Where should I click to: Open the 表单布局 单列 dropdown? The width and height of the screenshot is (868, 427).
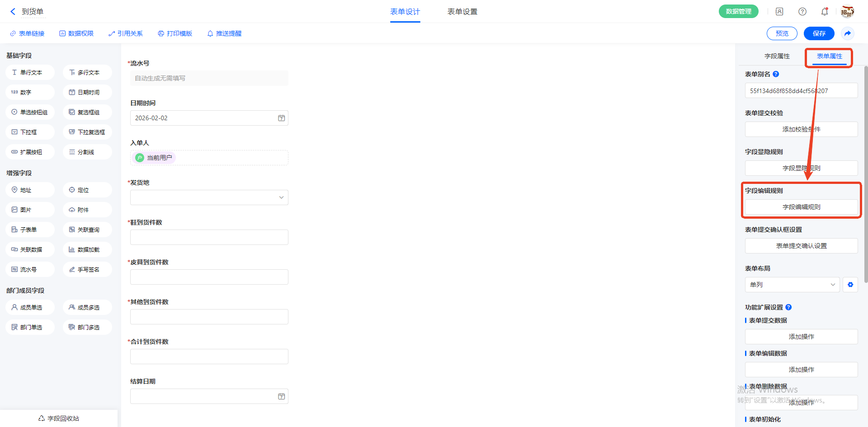(792, 285)
